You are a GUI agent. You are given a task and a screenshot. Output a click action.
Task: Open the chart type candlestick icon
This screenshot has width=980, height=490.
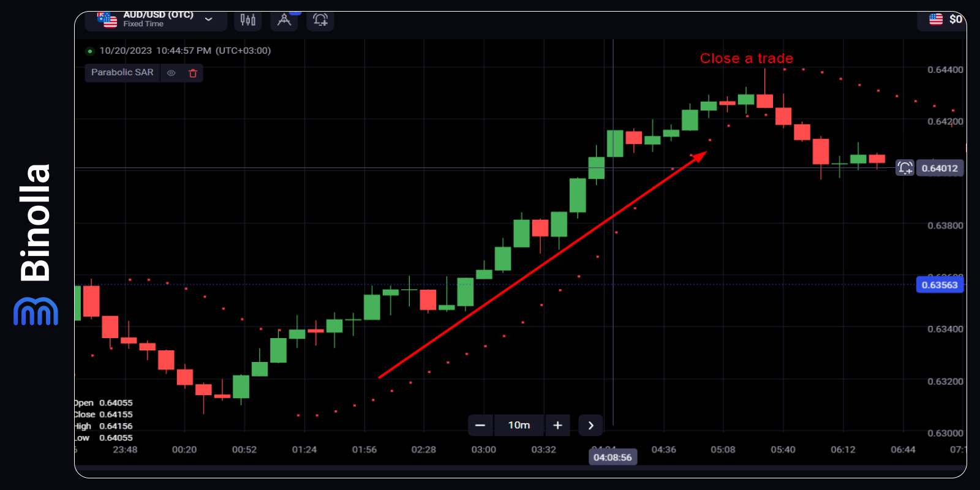tap(247, 20)
